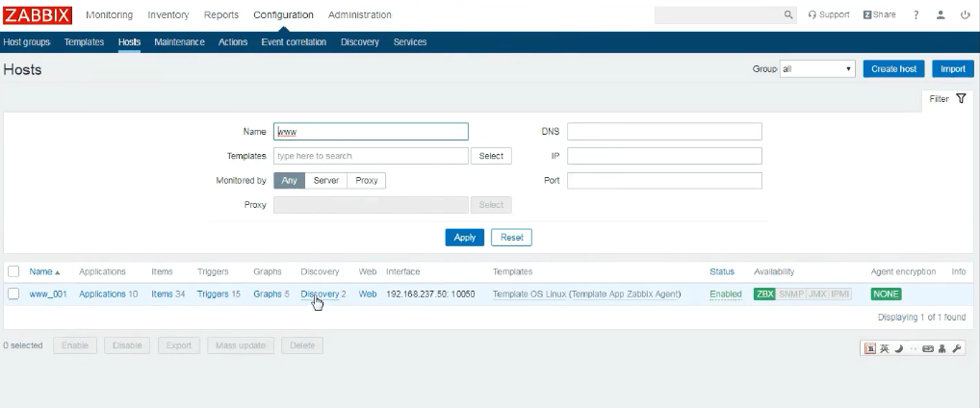Open Discovery link for www_001
The width and height of the screenshot is (980, 408).
pos(320,294)
